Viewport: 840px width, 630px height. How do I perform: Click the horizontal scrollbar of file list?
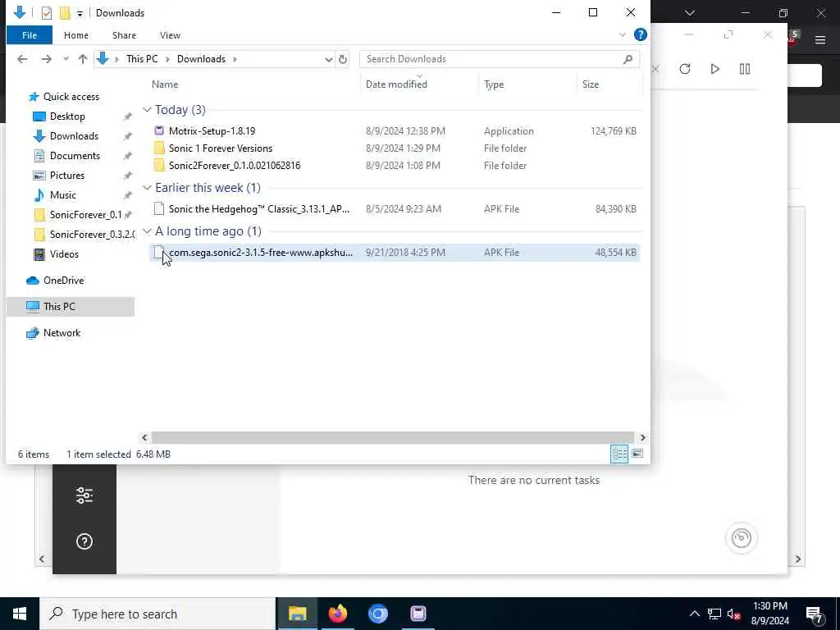[x=393, y=438]
